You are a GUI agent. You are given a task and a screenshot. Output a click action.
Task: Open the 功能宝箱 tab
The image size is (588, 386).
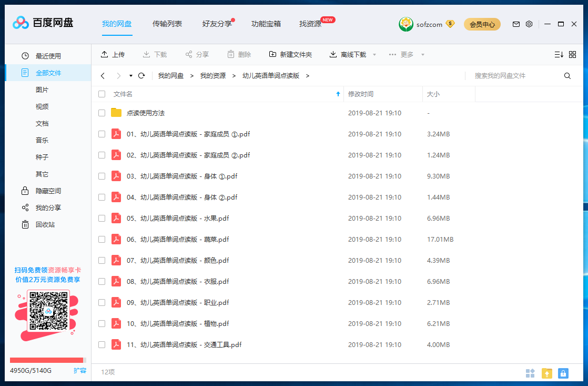tap(266, 24)
